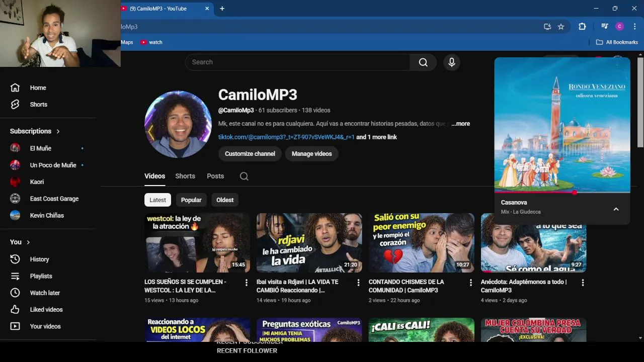Click install app icon in address bar
The image size is (644, 362).
click(547, 27)
